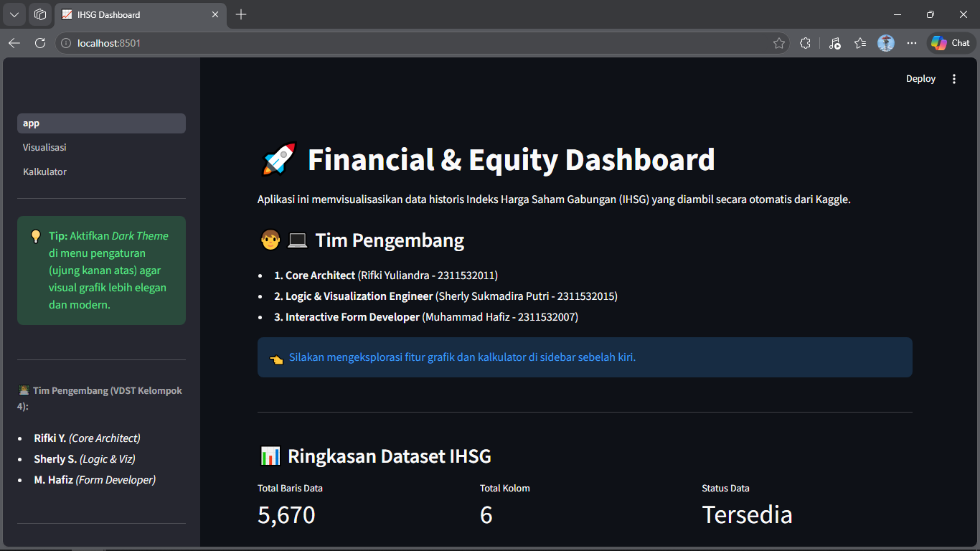Open the Copilot Chat button

tap(951, 43)
